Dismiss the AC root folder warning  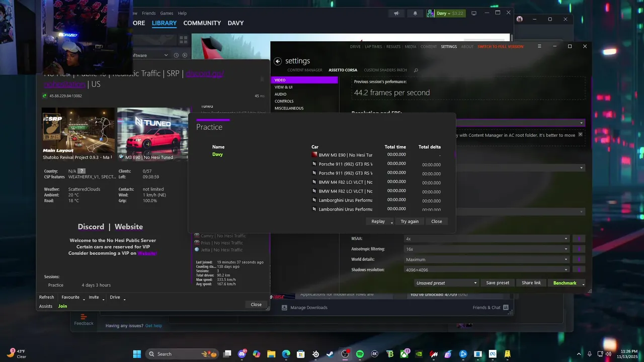(580, 134)
